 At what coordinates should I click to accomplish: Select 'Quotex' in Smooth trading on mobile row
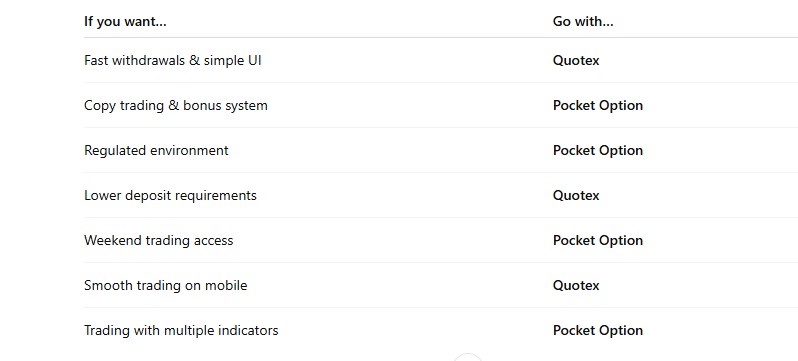576,286
